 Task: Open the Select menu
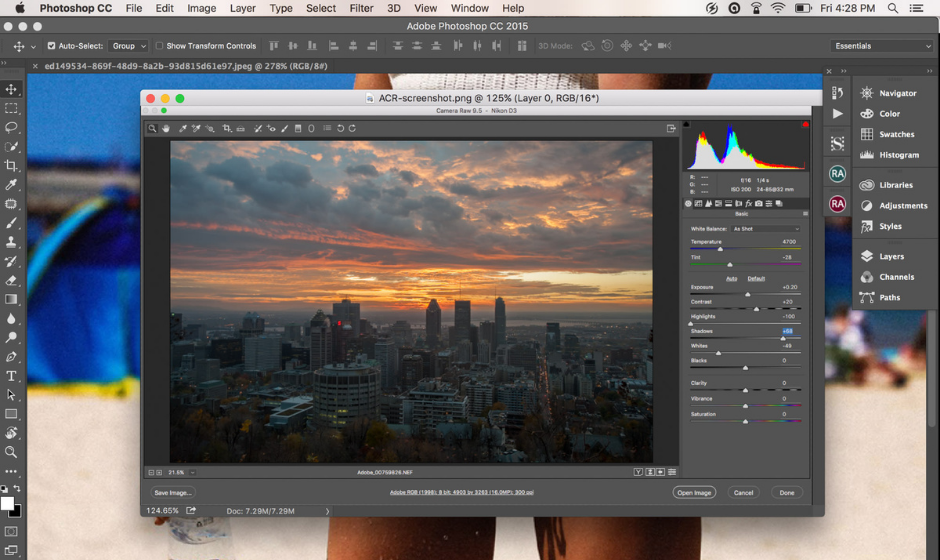click(321, 8)
